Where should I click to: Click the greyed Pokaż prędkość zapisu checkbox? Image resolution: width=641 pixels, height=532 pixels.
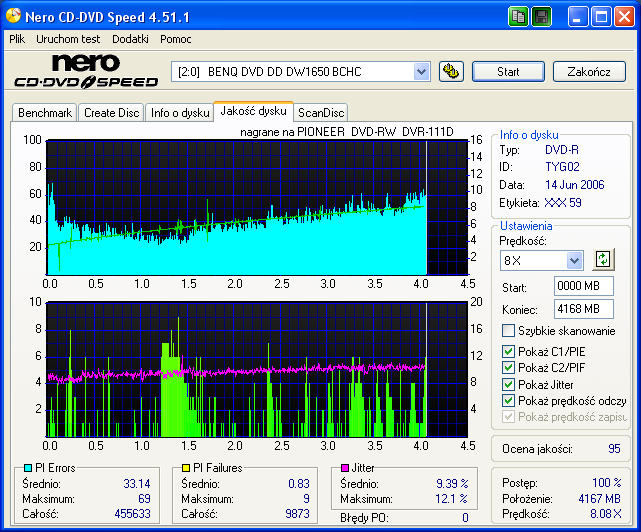pyautogui.click(x=509, y=417)
